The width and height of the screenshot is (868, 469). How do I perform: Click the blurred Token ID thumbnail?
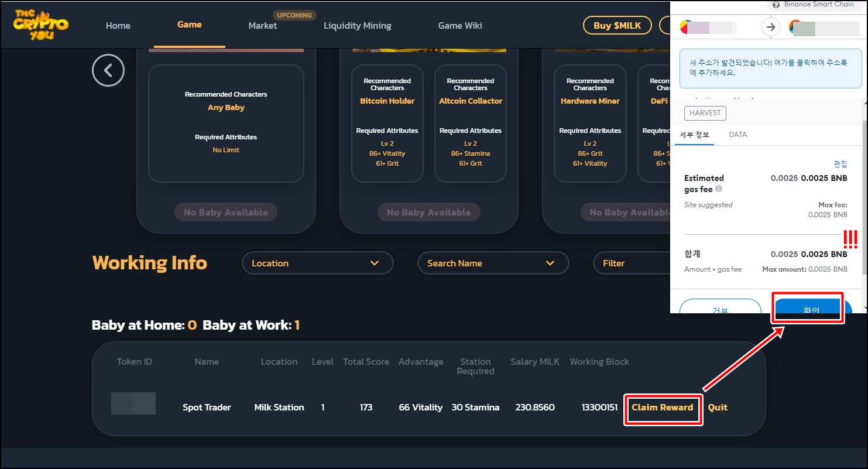133,403
